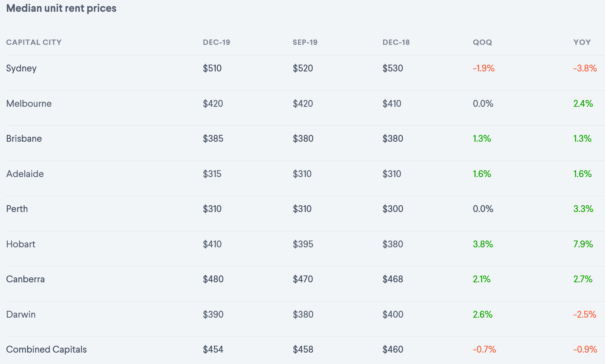Click the Adelaide city name
This screenshot has height=364, width=605.
(x=25, y=174)
